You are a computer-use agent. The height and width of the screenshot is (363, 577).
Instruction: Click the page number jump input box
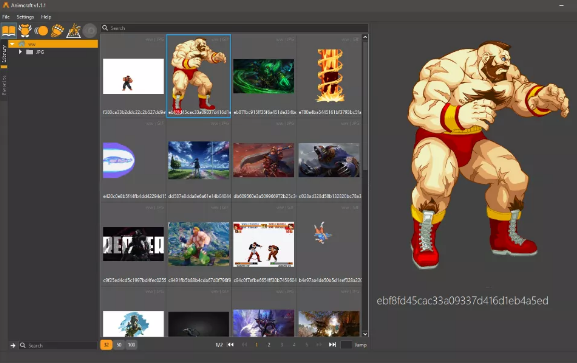pyautogui.click(x=346, y=345)
